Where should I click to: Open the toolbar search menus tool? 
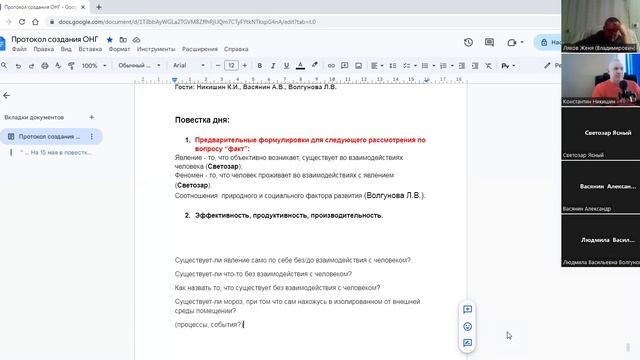(4, 65)
